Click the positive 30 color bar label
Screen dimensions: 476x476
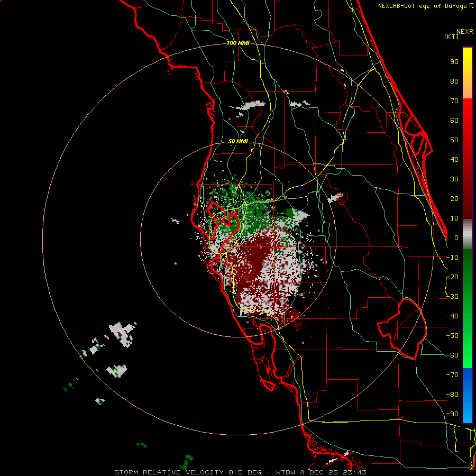[x=454, y=179]
